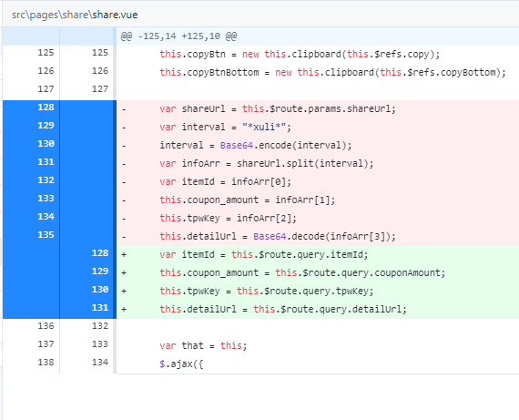519x420 pixels.
Task: Click removed line this.tpwKey = infoArr[2]
Action: [228, 218]
